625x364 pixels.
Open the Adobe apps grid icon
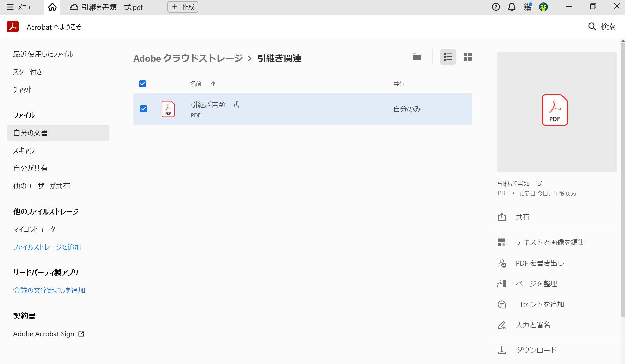coord(527,7)
